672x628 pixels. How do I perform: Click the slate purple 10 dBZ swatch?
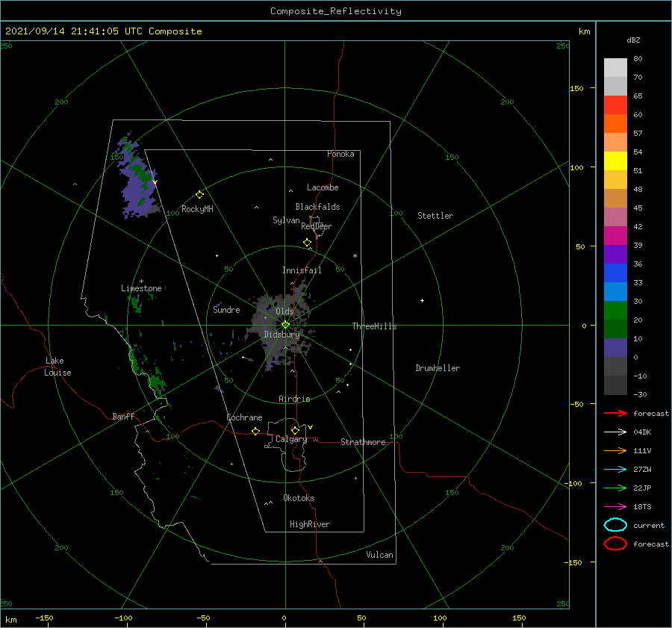tap(615, 347)
